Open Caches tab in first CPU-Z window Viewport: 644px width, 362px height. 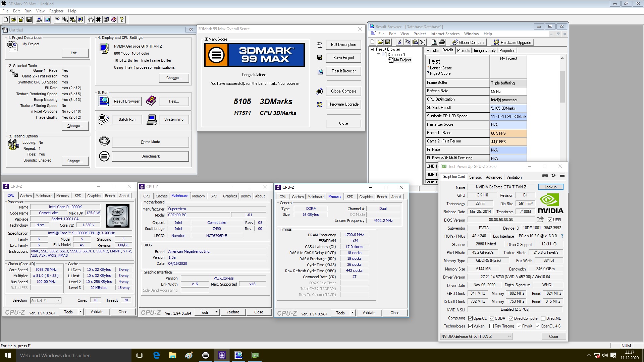pyautogui.click(x=26, y=196)
